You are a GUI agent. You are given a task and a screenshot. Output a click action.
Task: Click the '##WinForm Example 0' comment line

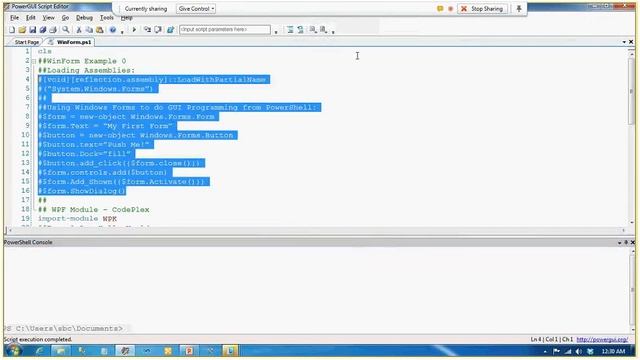[x=82, y=61]
